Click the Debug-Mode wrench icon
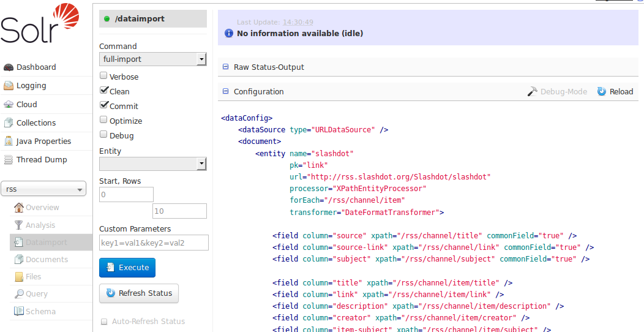Viewport: 644px width, 332px height. [533, 92]
